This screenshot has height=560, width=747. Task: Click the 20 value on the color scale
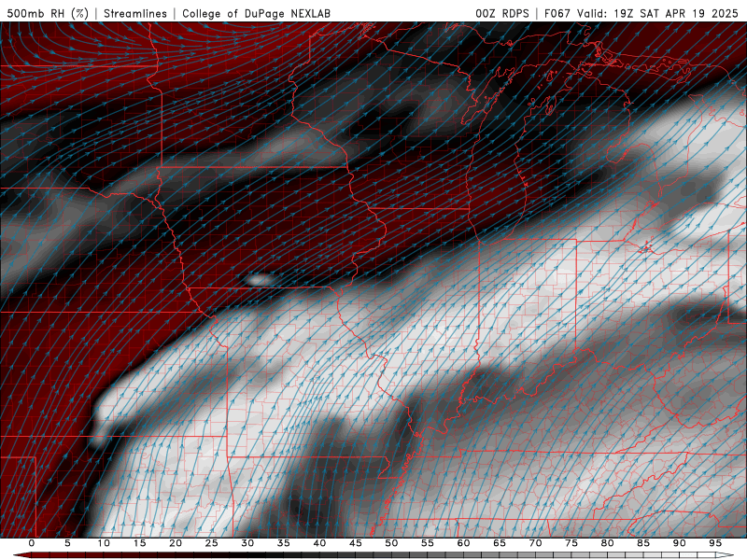click(x=176, y=543)
